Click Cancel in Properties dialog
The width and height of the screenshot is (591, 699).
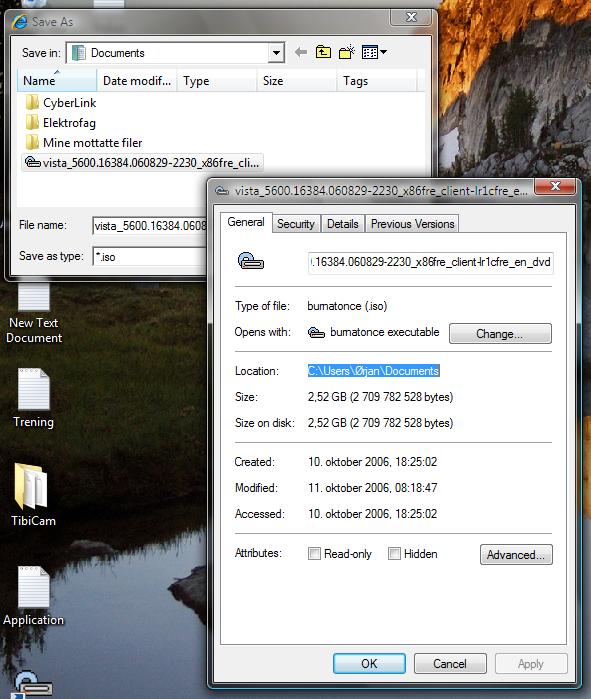tap(450, 664)
